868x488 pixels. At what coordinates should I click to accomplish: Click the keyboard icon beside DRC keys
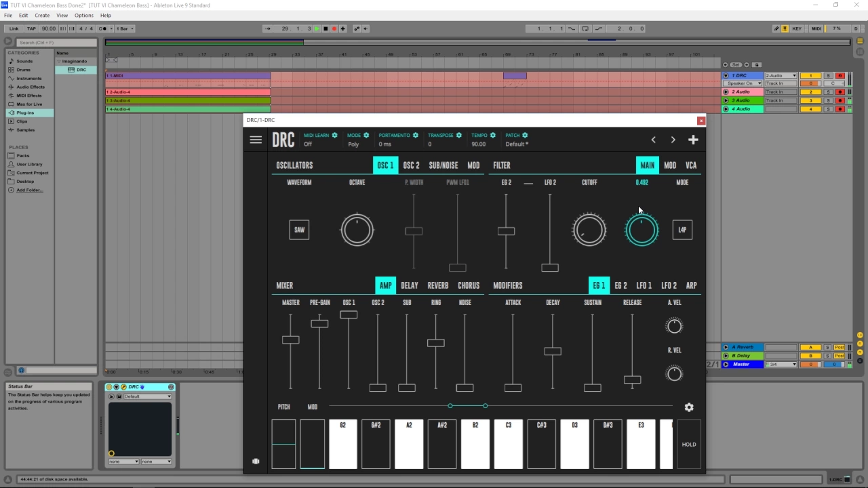[x=256, y=461]
